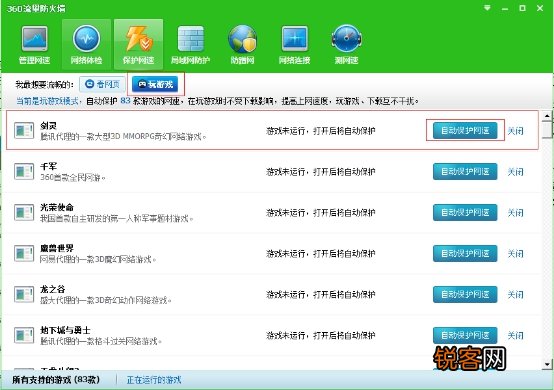This screenshot has height=390, width=554.
Task: Select the 光荣使命 game title text
Action: tap(57, 207)
